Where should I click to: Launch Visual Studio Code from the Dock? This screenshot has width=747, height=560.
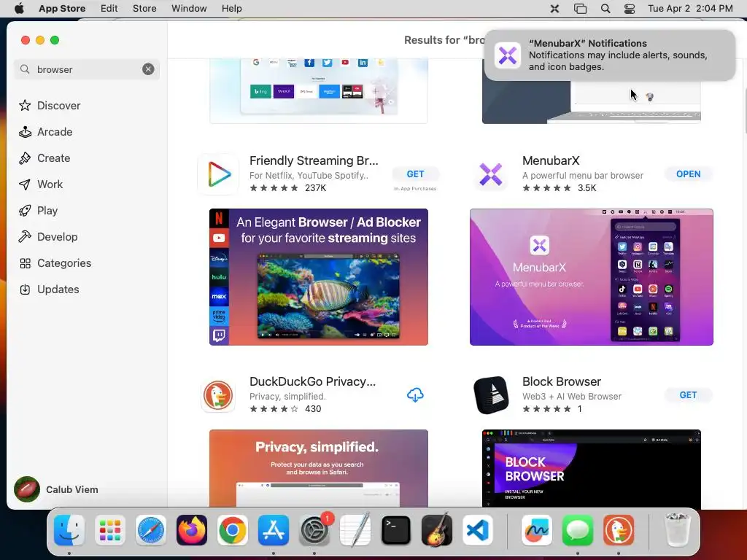pos(478,530)
